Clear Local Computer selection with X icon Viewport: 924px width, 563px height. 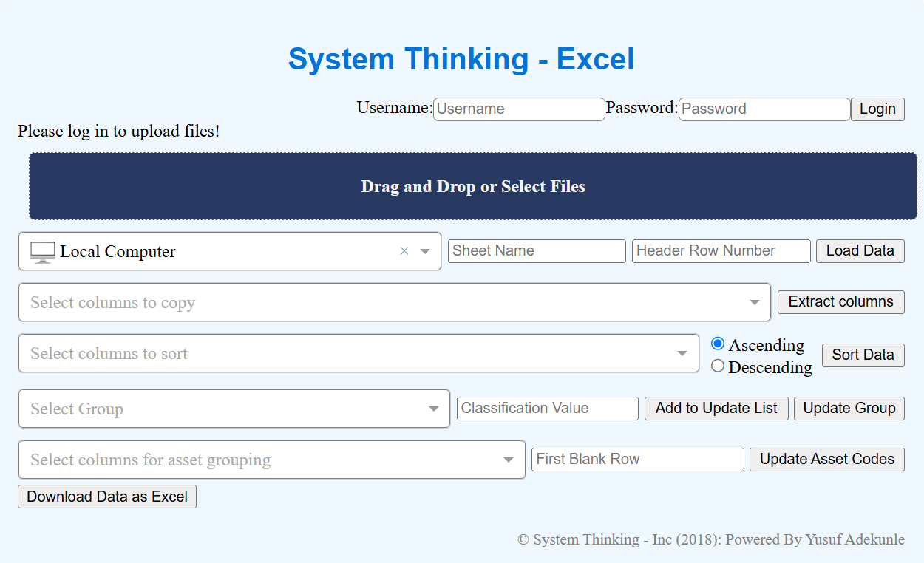coord(404,251)
